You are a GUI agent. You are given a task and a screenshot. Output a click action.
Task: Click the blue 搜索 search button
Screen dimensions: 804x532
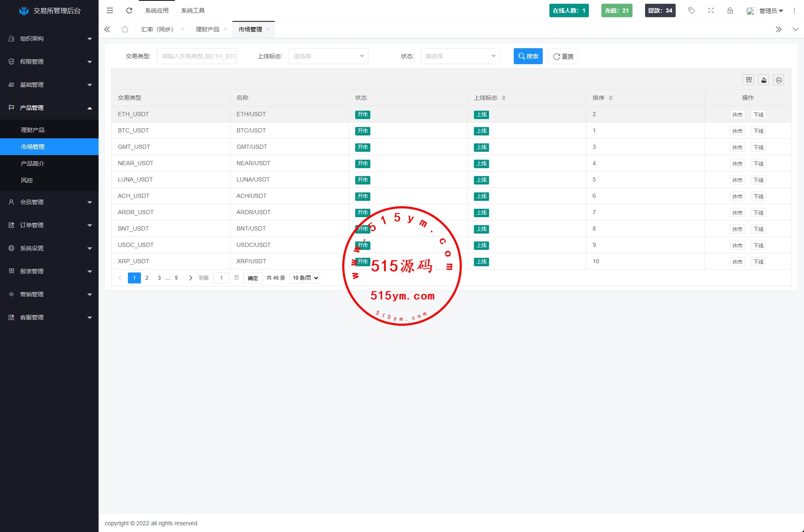click(528, 56)
